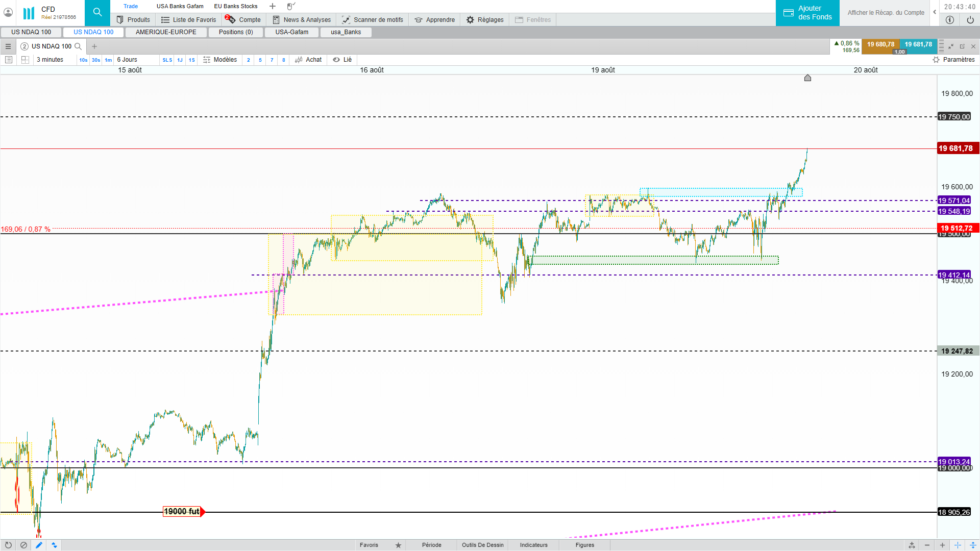
Task: Open the Indicateurs menu
Action: (x=533, y=545)
